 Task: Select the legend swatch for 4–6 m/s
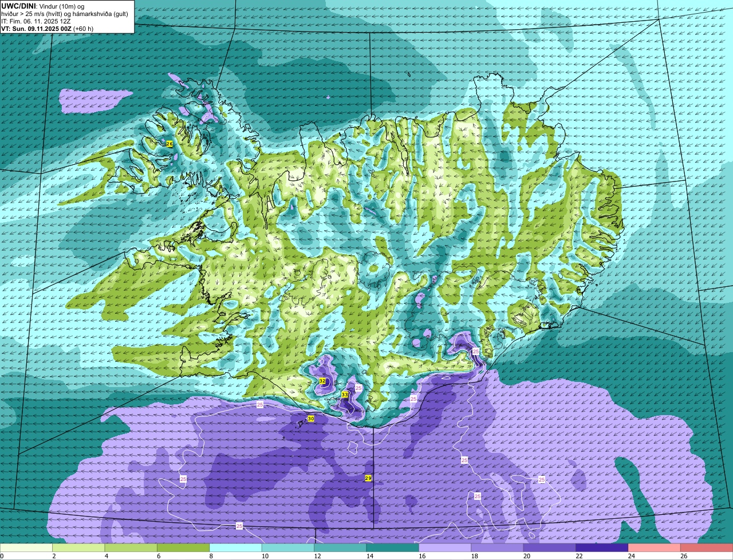(131, 547)
